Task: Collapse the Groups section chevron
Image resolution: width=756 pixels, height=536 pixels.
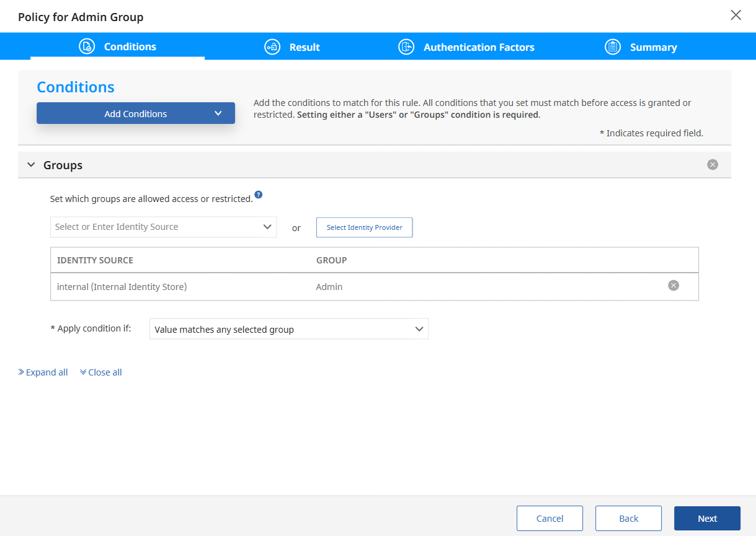Action: [31, 165]
